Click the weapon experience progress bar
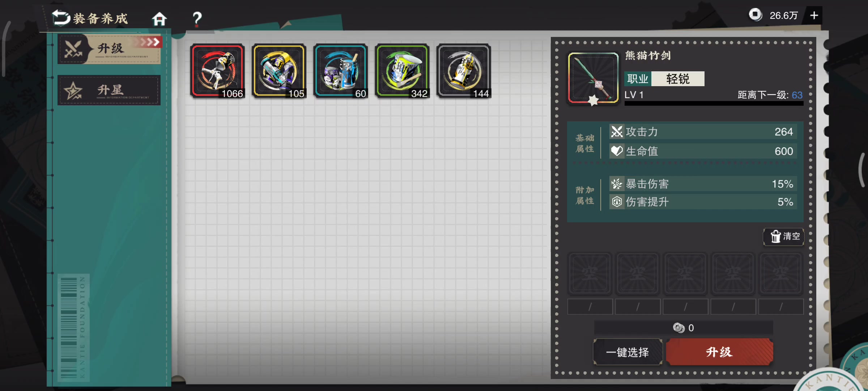Screen dimensions: 868x391 pyautogui.click(x=714, y=104)
